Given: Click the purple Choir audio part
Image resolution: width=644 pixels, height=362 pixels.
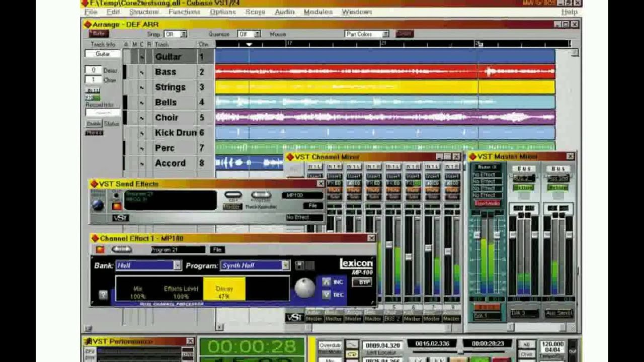Looking at the screenshot, I should (385, 118).
